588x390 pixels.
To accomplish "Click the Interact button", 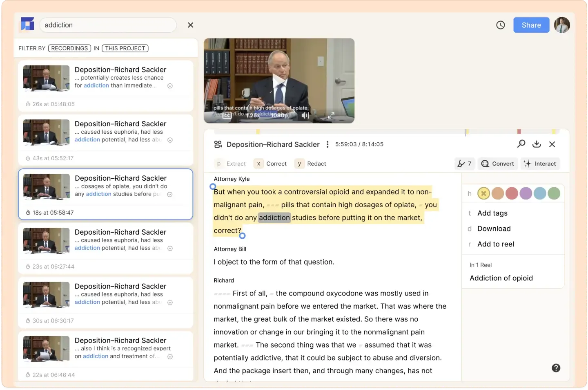I will pos(540,164).
